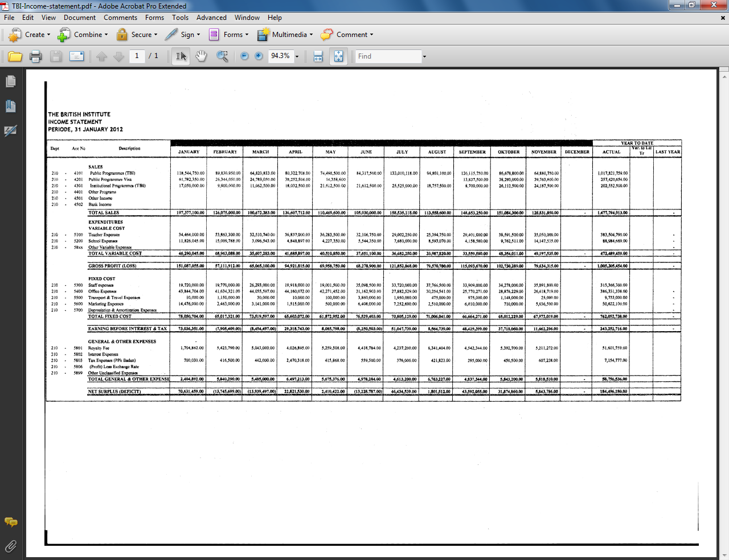The width and height of the screenshot is (729, 560).
Task: Click the zoom in plus button
Action: [x=259, y=56]
